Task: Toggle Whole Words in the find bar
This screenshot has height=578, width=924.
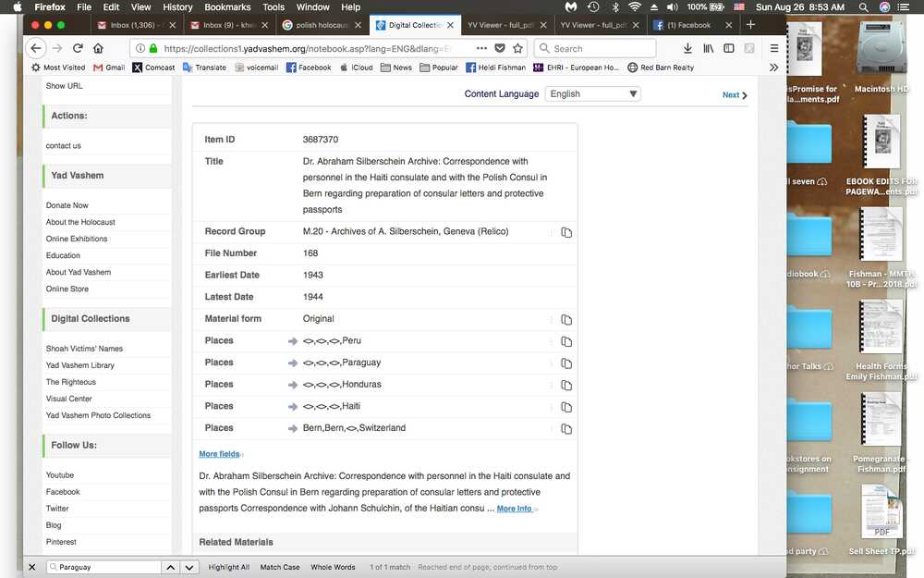Action: [333, 567]
